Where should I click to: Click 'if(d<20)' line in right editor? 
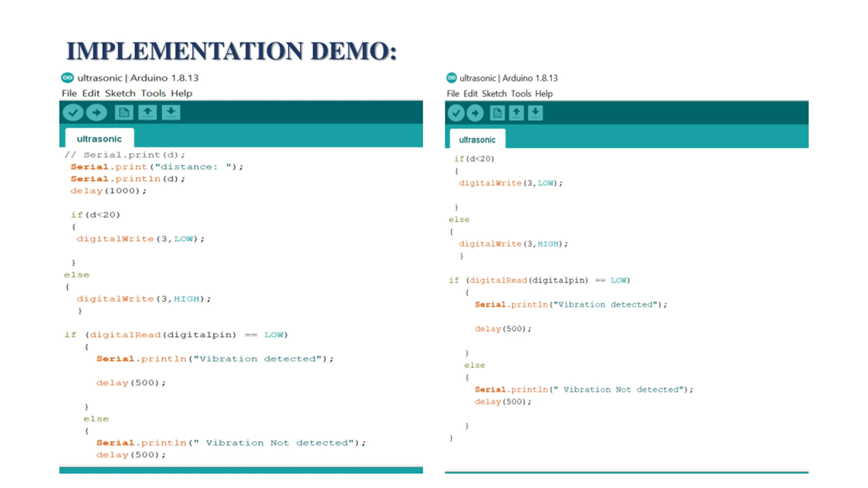pos(474,159)
